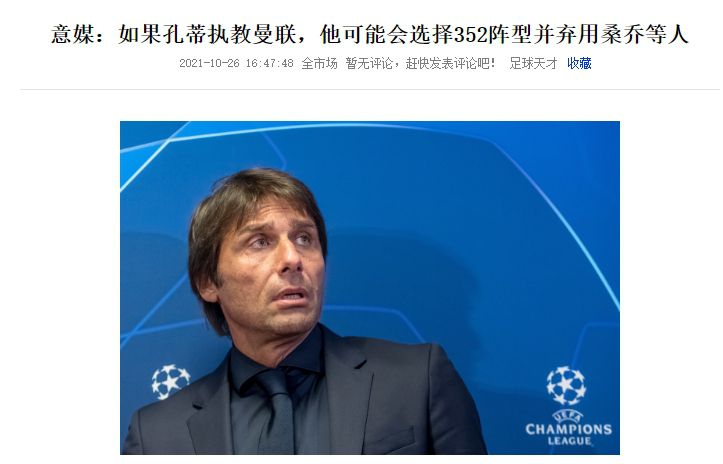Open the article's press conference photo
This screenshot has width=723, height=464.
[370, 288]
